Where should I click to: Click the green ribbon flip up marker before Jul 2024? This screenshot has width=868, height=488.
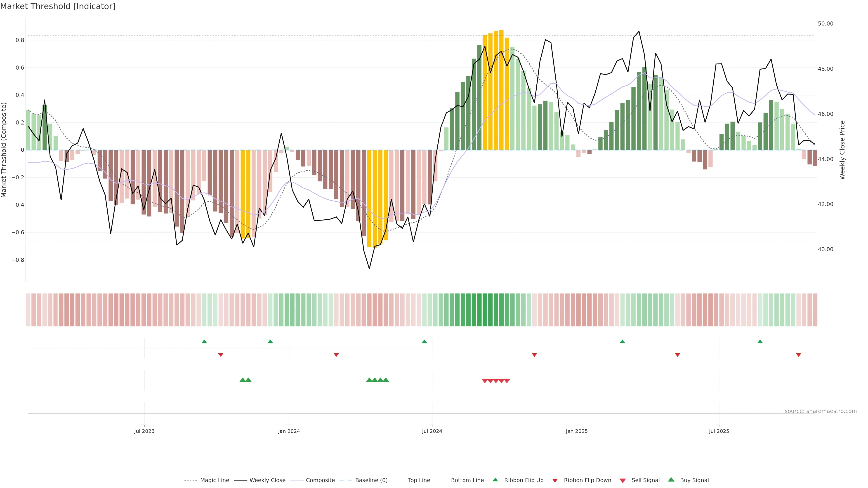pos(424,342)
